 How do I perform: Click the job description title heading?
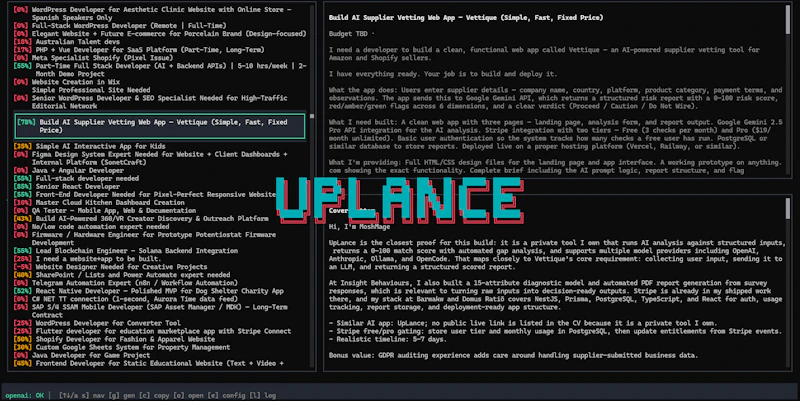click(x=466, y=17)
